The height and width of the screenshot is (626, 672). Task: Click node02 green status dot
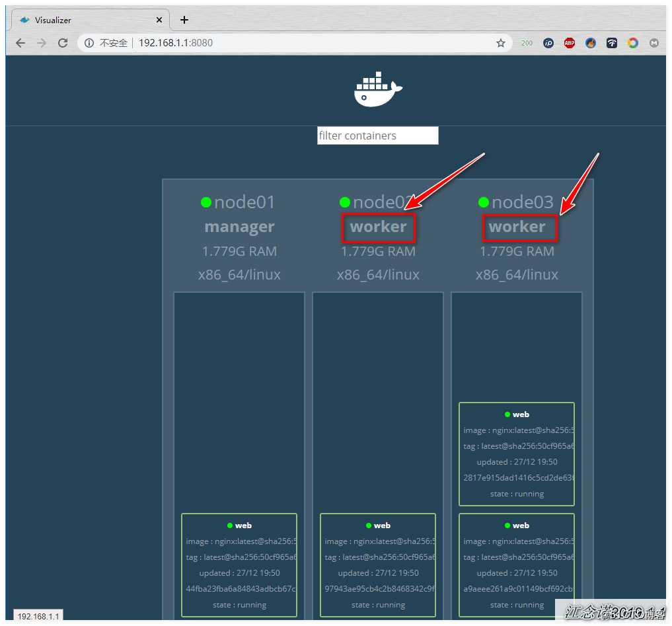(x=345, y=202)
